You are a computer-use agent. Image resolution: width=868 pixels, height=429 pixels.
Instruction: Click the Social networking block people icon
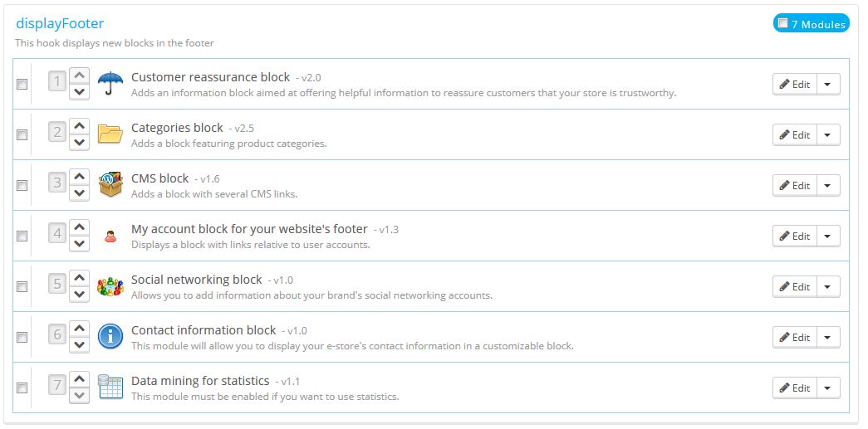click(110, 286)
